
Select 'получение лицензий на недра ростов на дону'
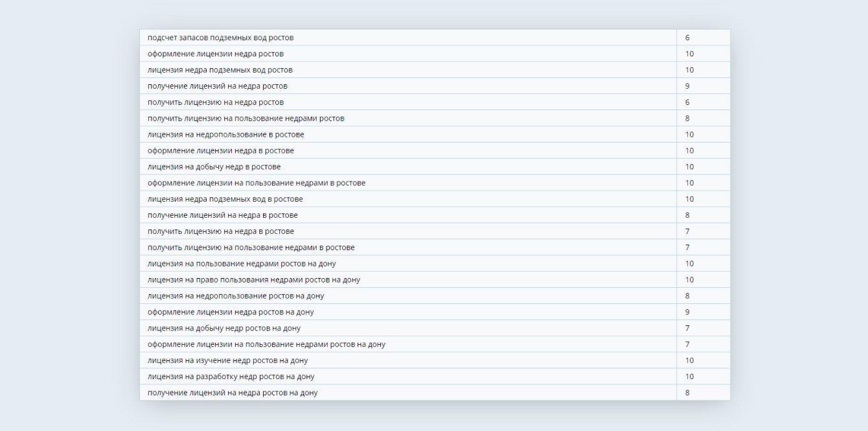point(233,393)
